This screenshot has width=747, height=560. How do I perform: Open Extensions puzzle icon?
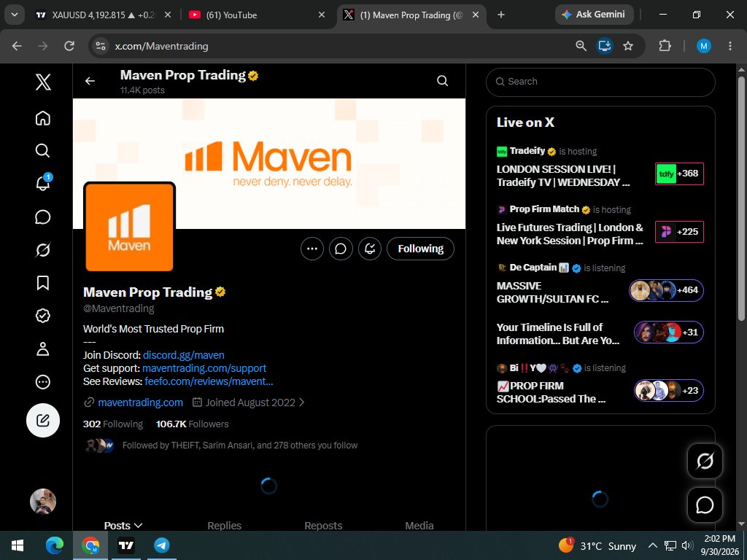[x=665, y=46]
